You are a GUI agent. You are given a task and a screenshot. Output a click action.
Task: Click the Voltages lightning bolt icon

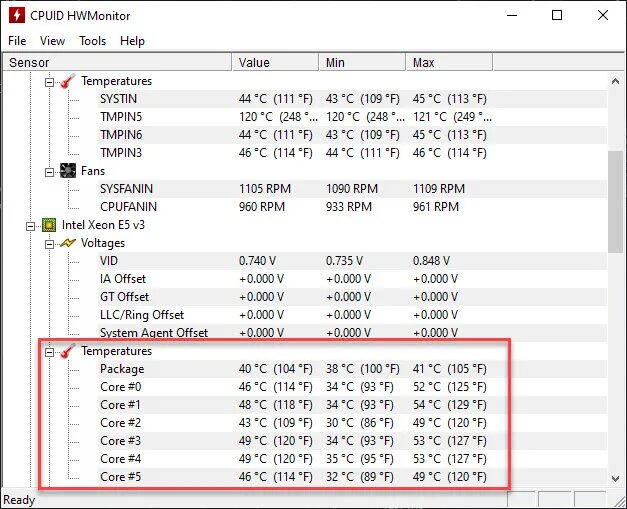tap(68, 243)
